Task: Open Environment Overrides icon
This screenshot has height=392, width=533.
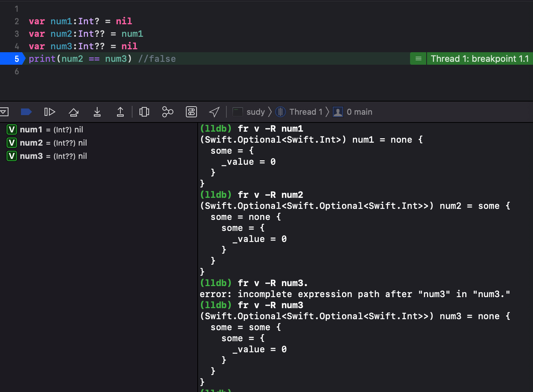Action: click(x=191, y=112)
